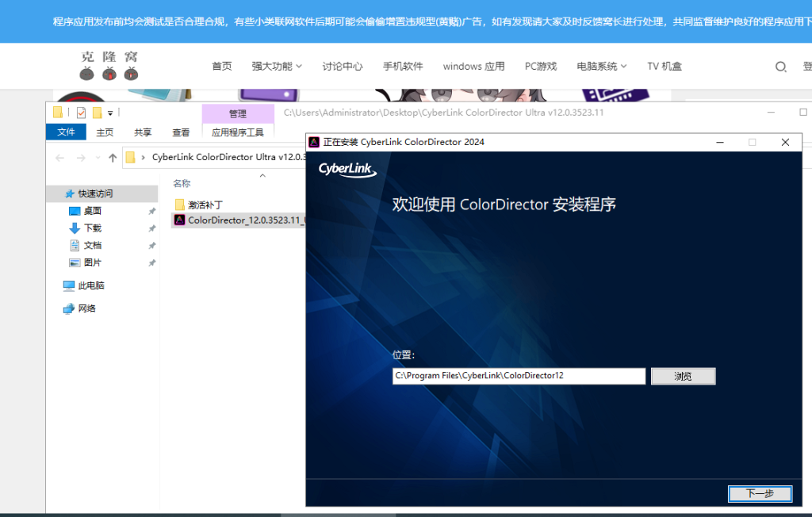Viewport: 812px width, 517px height.
Task: Minimize the File Explorer window
Action: tap(771, 113)
